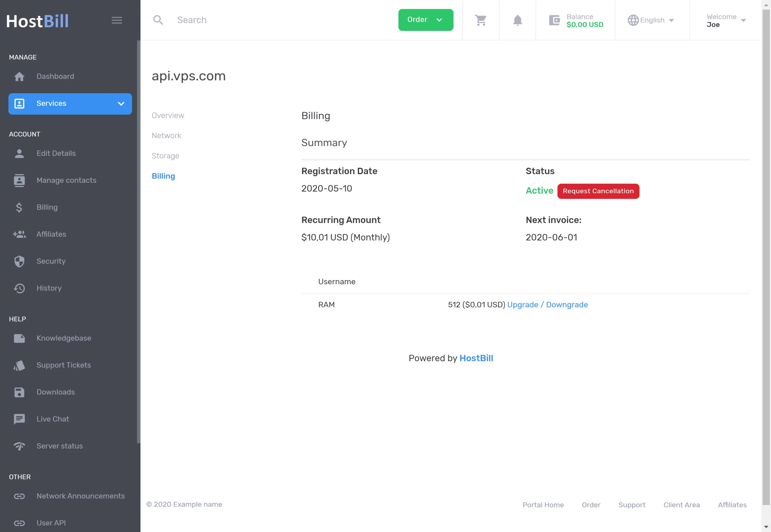
Task: Switch to the Network tab
Action: 166,136
